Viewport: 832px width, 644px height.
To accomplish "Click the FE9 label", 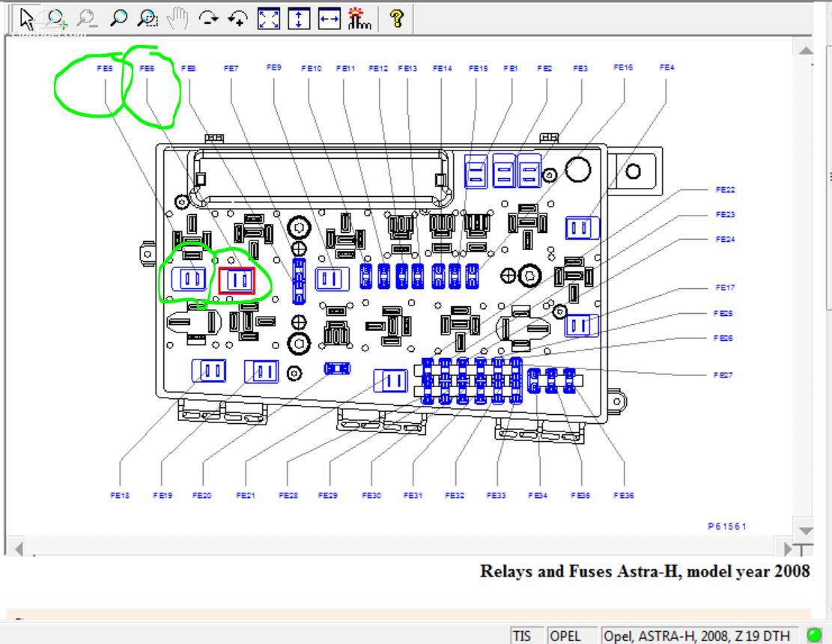I will pyautogui.click(x=274, y=67).
